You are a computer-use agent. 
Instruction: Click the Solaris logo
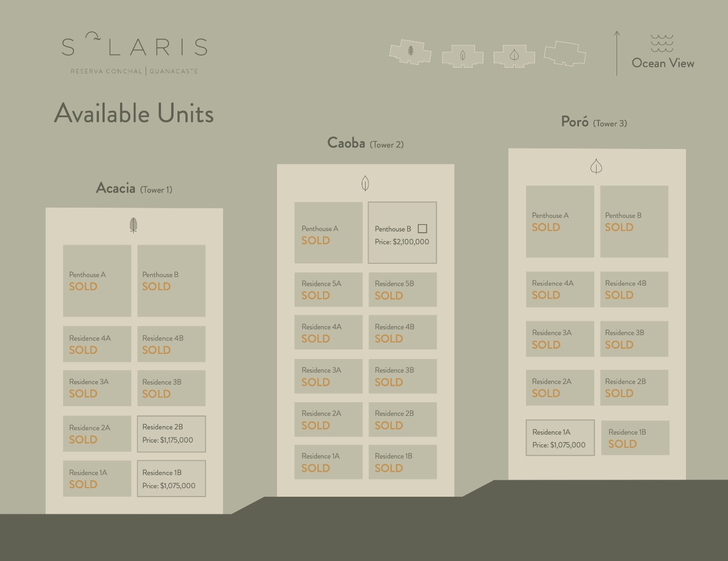134,52
